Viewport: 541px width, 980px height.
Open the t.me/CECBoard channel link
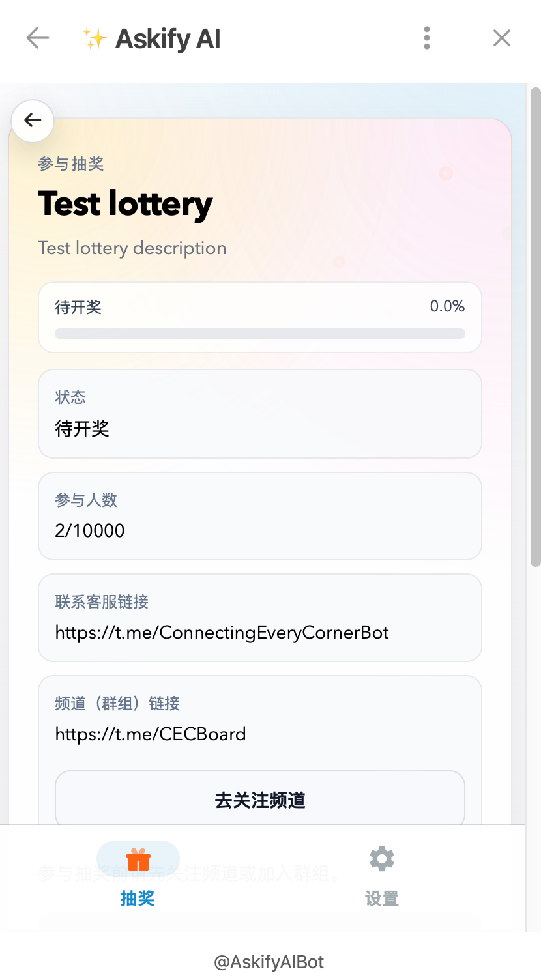click(x=151, y=734)
